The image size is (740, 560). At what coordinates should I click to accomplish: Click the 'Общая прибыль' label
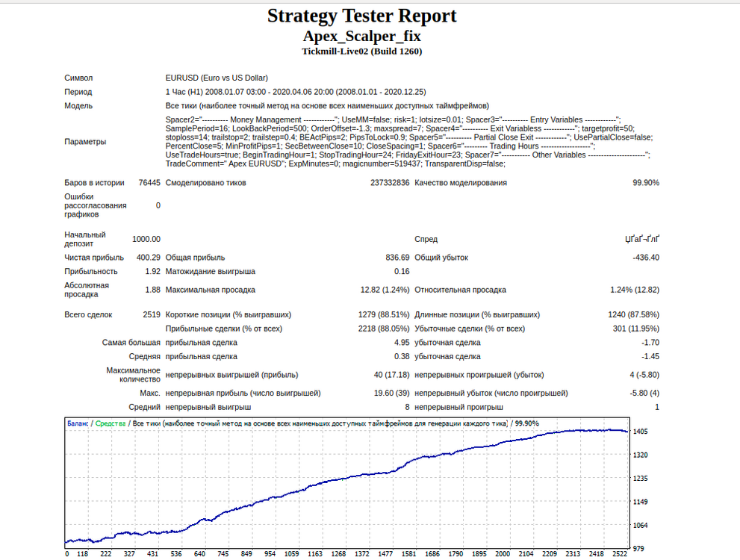point(196,258)
